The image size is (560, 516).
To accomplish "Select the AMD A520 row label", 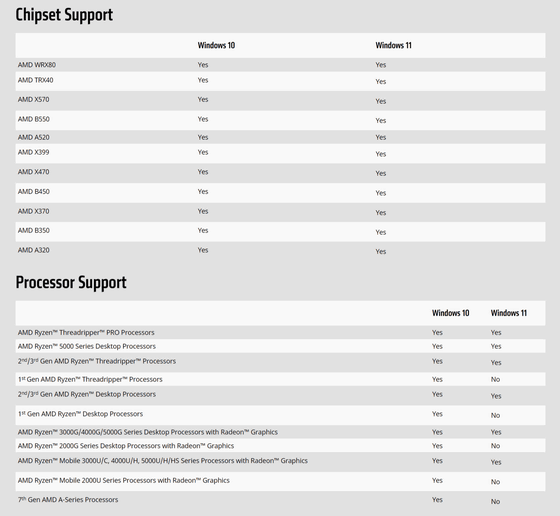I will tap(34, 137).
